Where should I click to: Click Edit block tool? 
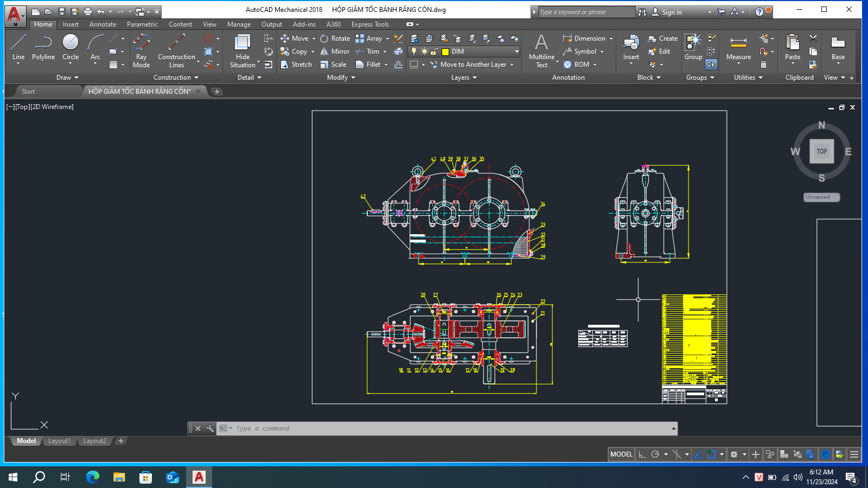click(659, 52)
